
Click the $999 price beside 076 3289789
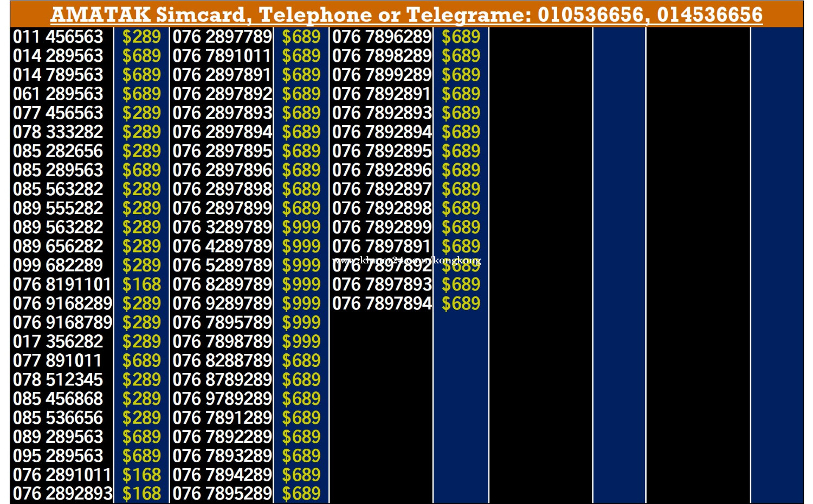tap(301, 228)
